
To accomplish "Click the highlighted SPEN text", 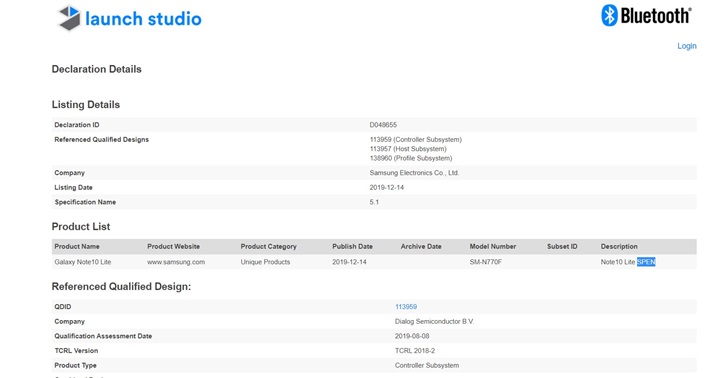I will coord(646,262).
